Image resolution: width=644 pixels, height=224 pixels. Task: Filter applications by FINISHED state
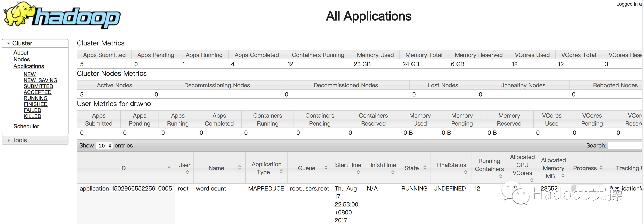click(35, 104)
